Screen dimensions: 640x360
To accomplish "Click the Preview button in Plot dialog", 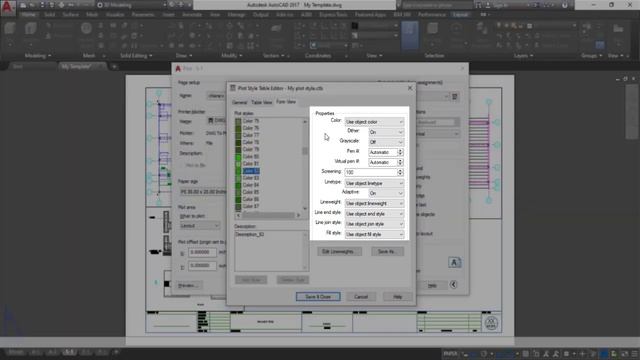I will coord(189,285).
